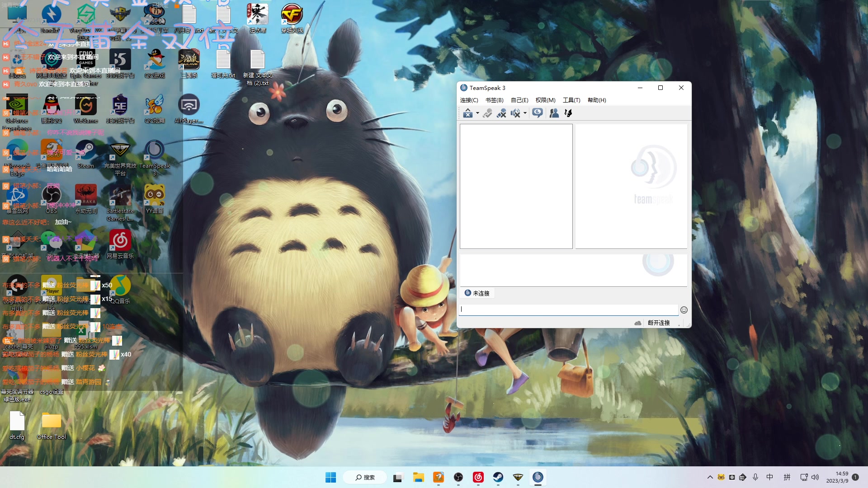Open Task View from the taskbar
The image size is (868, 488).
coord(398,478)
